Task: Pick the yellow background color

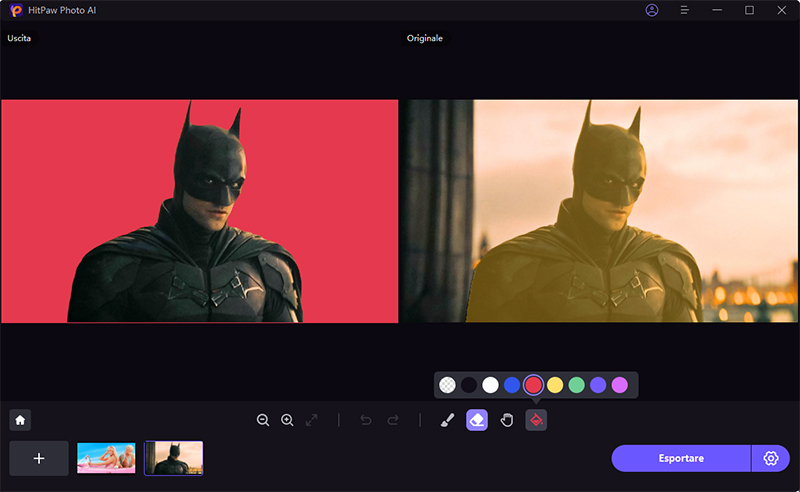Action: click(x=555, y=385)
